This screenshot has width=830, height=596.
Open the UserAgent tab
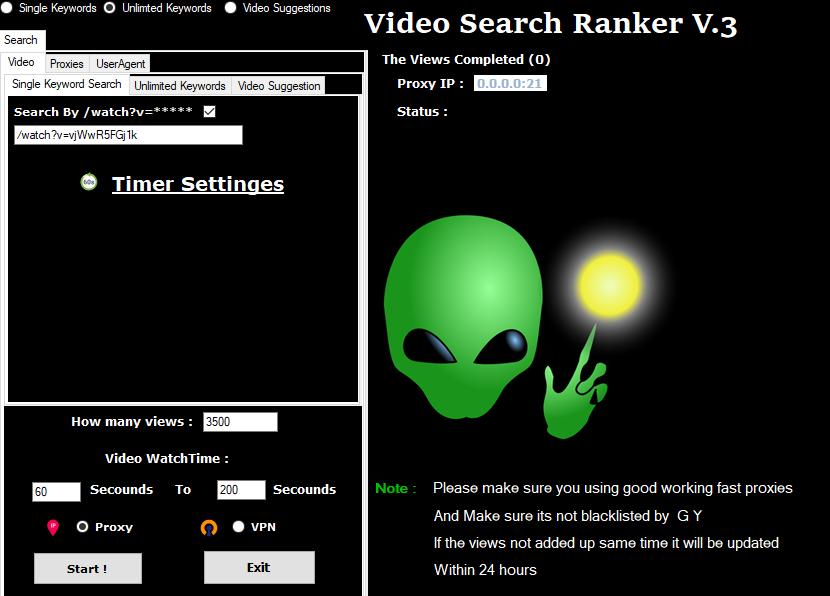point(121,64)
